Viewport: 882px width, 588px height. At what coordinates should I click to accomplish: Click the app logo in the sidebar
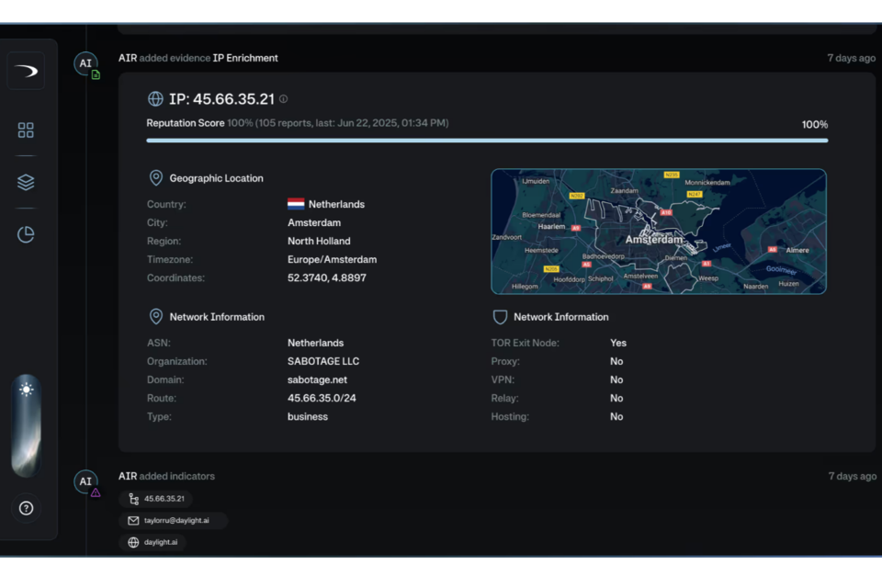click(26, 71)
